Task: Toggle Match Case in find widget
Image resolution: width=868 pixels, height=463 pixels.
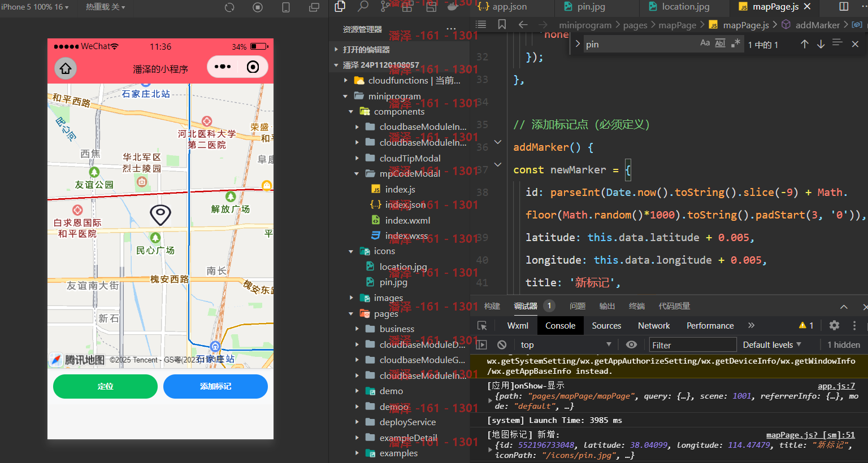Action: [x=705, y=43]
